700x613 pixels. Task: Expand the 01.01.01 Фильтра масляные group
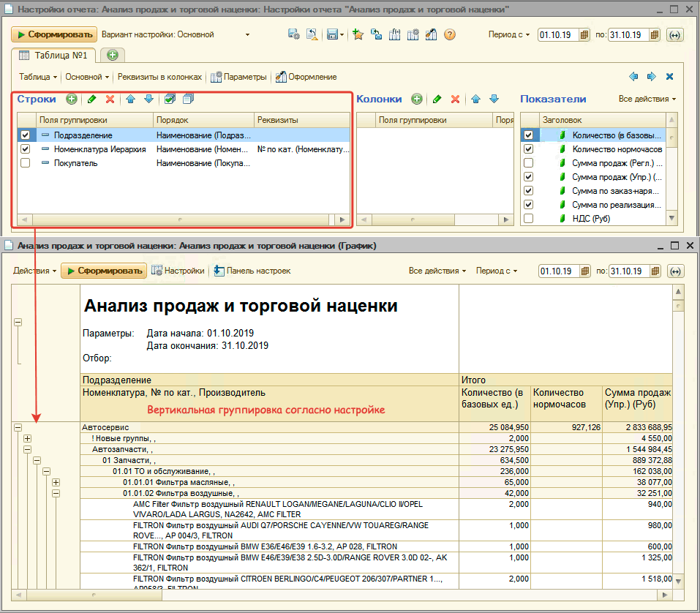coord(56,483)
